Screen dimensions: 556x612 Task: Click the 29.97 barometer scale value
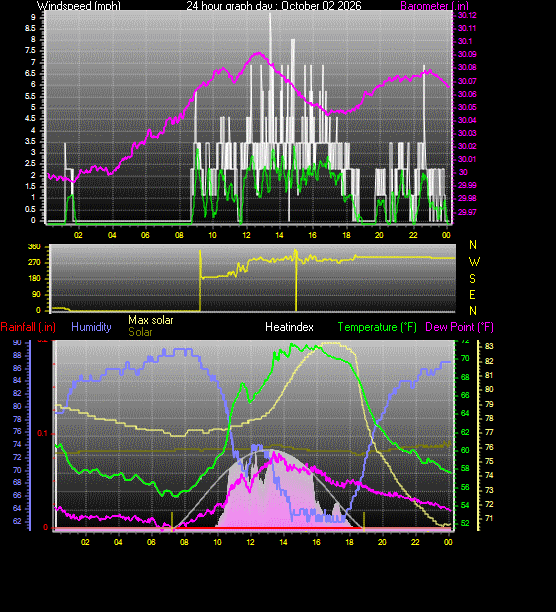click(x=467, y=212)
